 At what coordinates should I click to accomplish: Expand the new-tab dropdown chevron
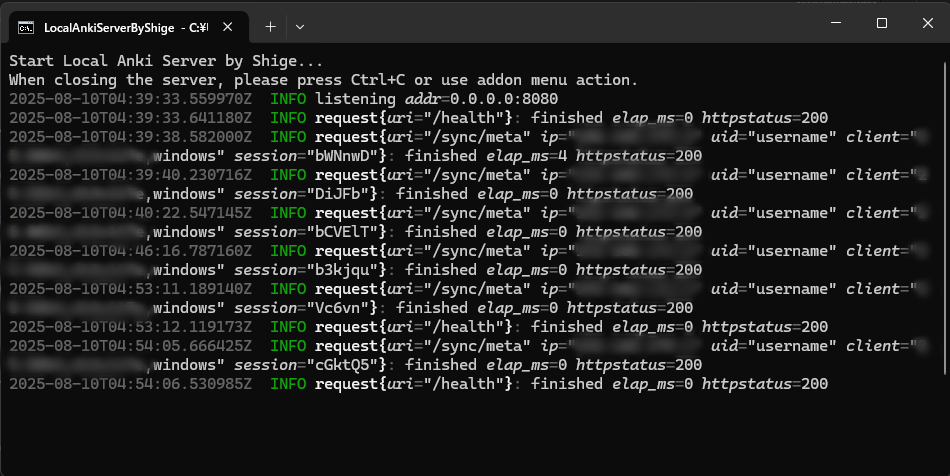(x=300, y=27)
